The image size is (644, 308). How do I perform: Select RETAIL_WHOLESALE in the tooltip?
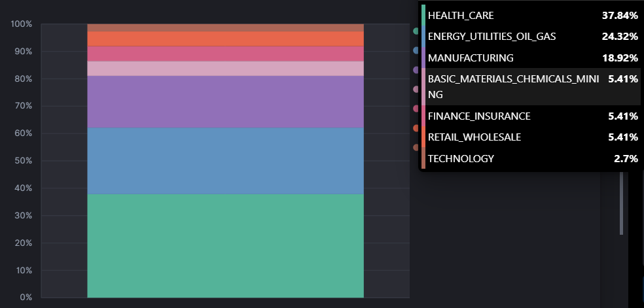[474, 137]
